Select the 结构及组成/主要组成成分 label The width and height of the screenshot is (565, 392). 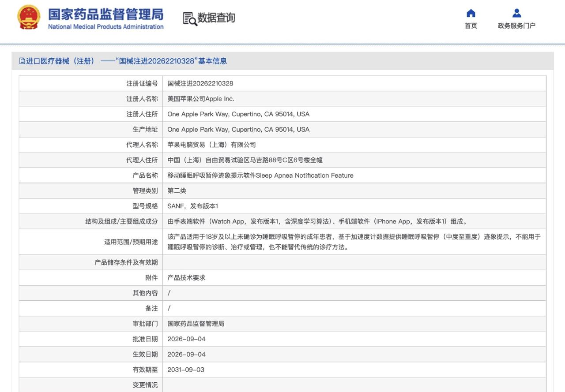point(121,221)
